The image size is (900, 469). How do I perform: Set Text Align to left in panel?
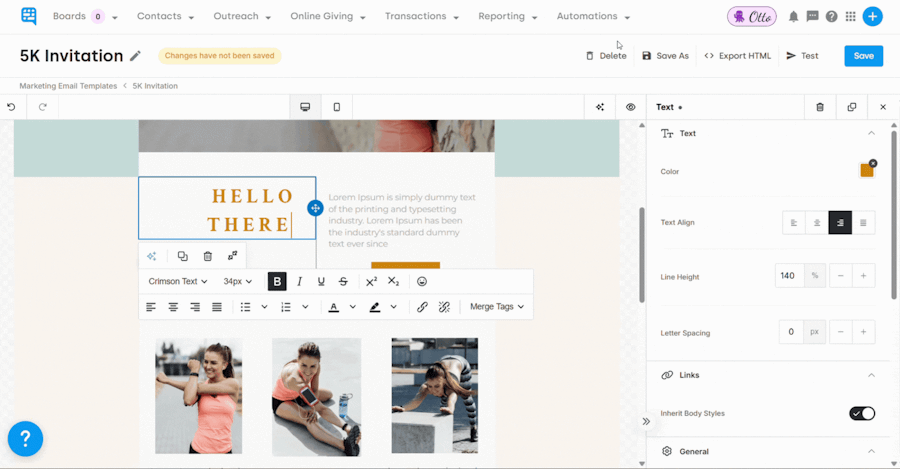click(x=794, y=223)
